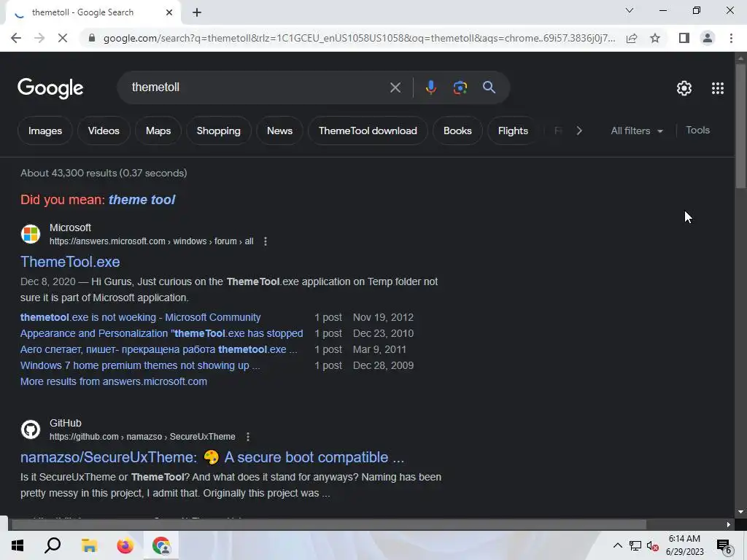
Task: Open More results from answers.microsoft.com
Action: tap(114, 381)
